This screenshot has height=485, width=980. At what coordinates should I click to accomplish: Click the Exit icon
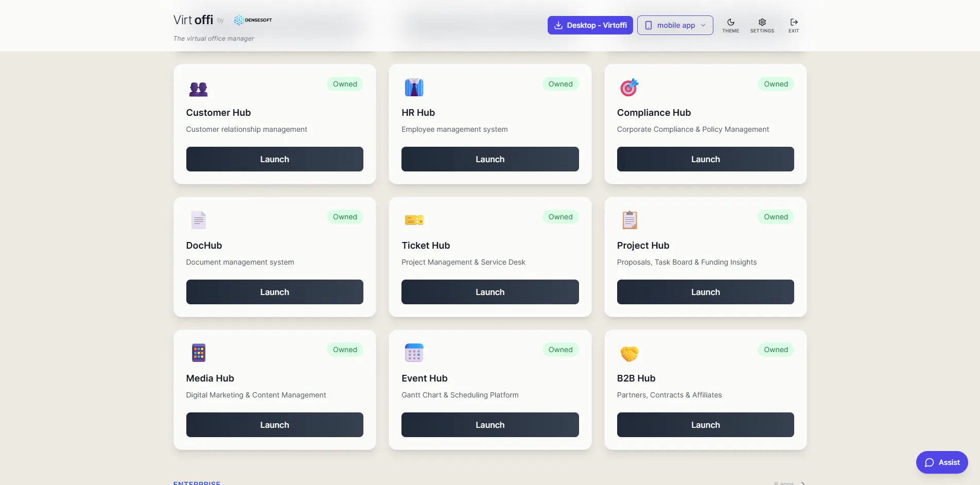(x=794, y=25)
